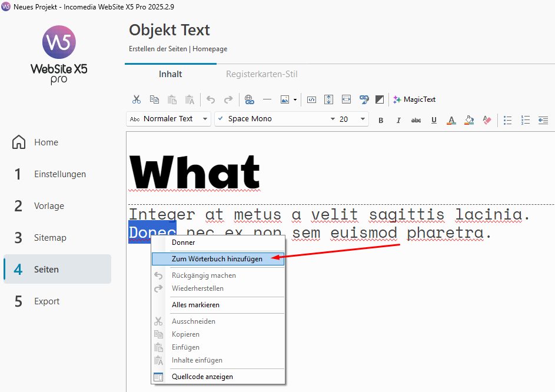Click the text color icon
Screen dimensions: 555x392
click(x=451, y=120)
